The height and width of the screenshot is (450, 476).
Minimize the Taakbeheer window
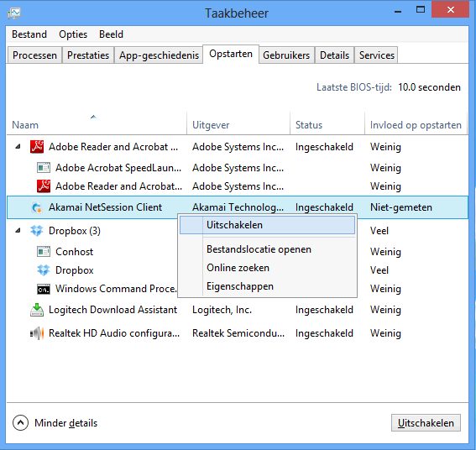(x=398, y=11)
